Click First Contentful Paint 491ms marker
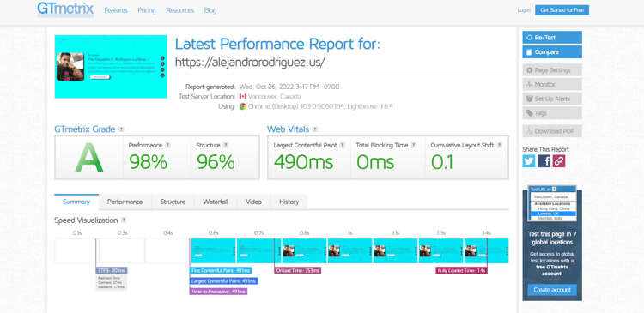 (221, 270)
